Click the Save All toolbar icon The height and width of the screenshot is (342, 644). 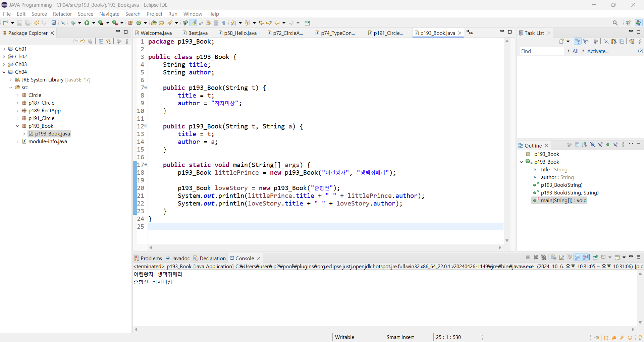point(27,23)
